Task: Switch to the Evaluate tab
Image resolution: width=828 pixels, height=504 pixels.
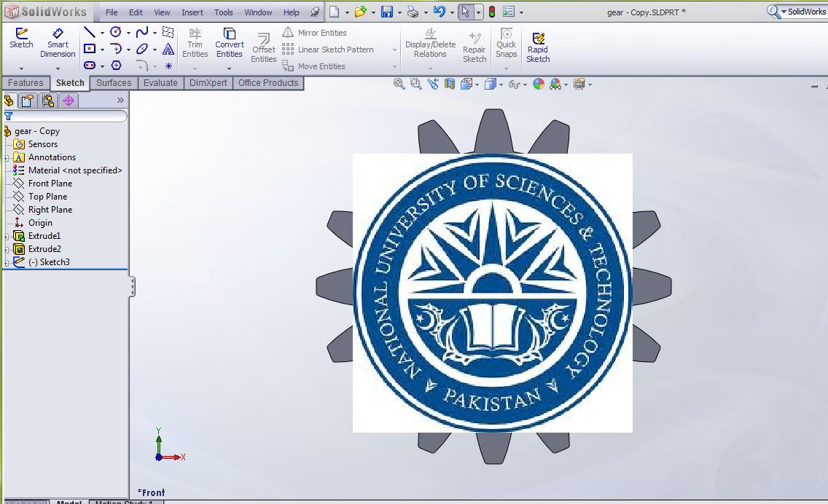Action: [160, 82]
